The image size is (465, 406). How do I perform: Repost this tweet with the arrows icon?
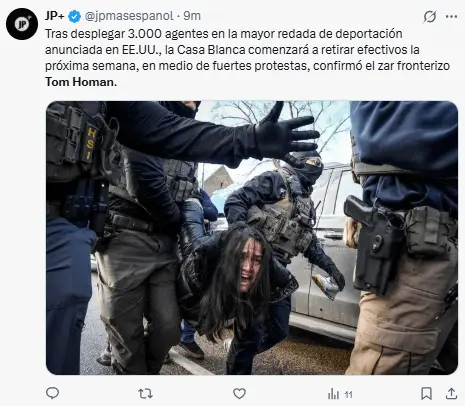[146, 394]
